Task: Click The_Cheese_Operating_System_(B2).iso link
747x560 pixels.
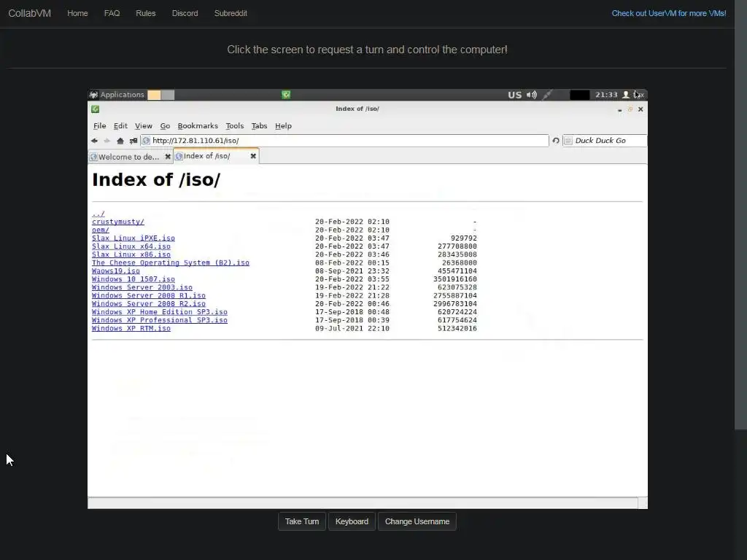Action: coord(171,262)
